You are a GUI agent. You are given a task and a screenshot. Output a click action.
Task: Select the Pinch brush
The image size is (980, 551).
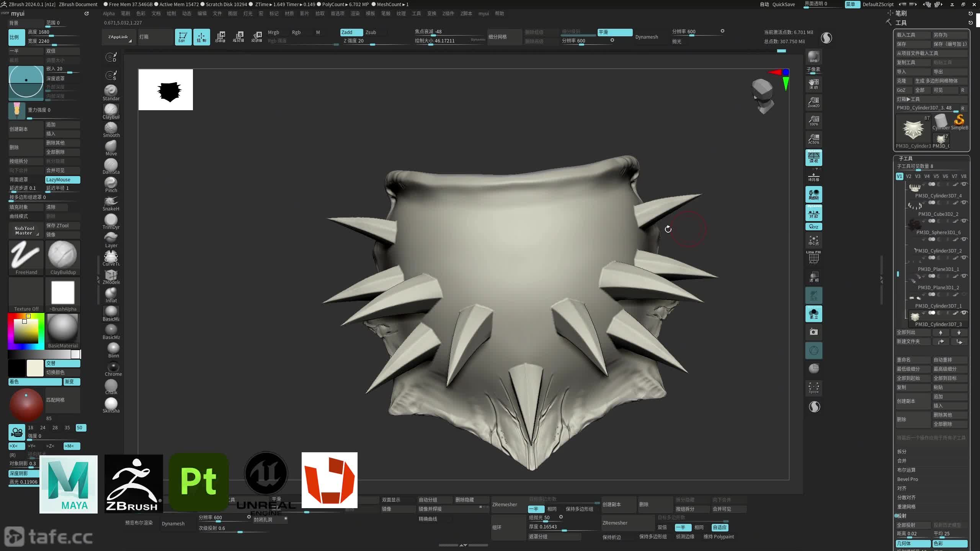tap(111, 184)
